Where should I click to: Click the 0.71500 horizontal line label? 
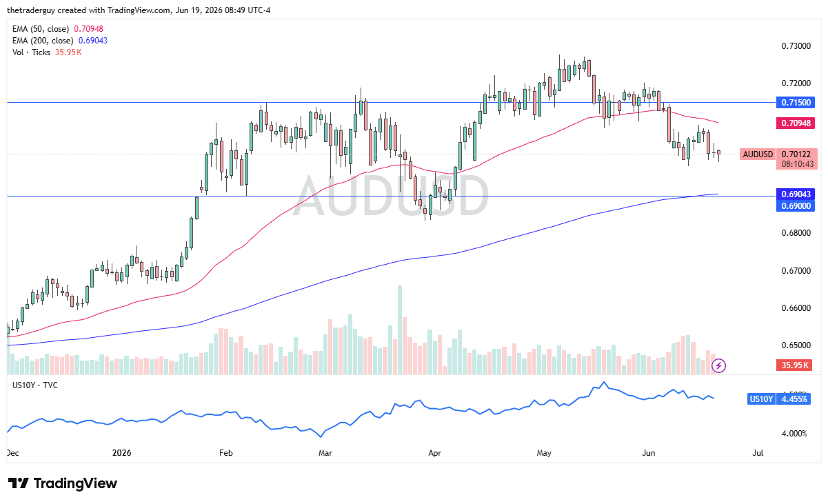(797, 102)
